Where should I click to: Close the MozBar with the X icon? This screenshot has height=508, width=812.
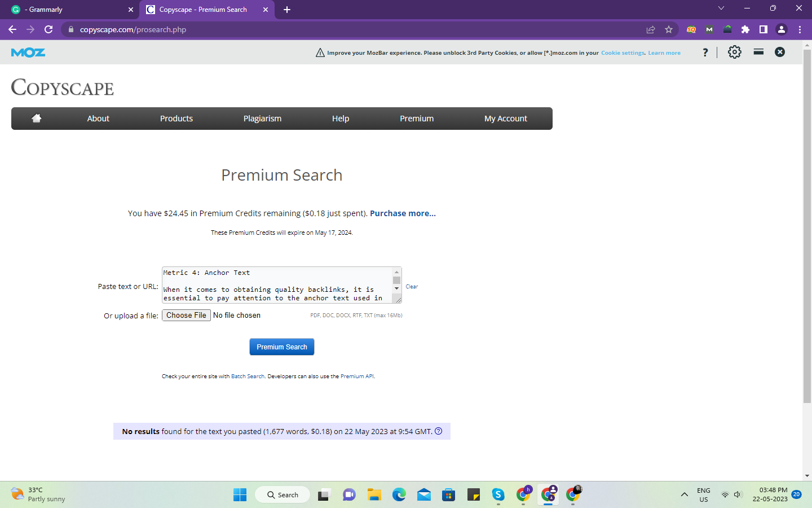(x=780, y=52)
